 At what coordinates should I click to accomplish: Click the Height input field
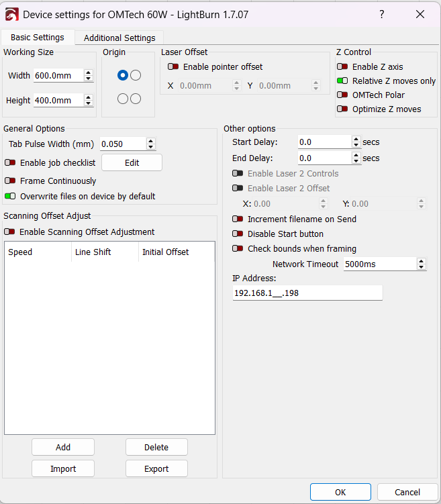[x=59, y=100]
